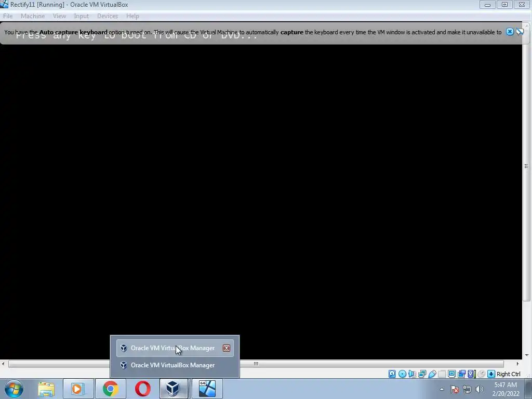The height and width of the screenshot is (399, 532).
Task: Click the grayed shared folders status icon
Action: [442, 374]
